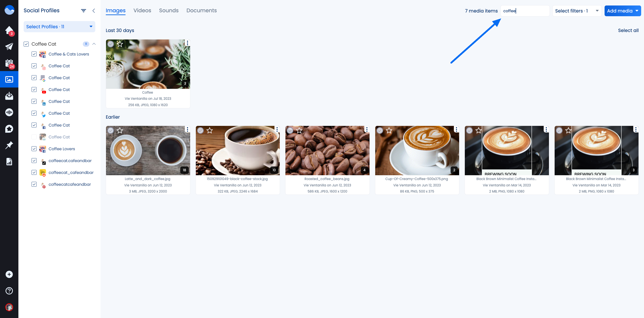Star the Cup-Of-Creamy-Coffee image
This screenshot has width=644, height=318.
(389, 130)
